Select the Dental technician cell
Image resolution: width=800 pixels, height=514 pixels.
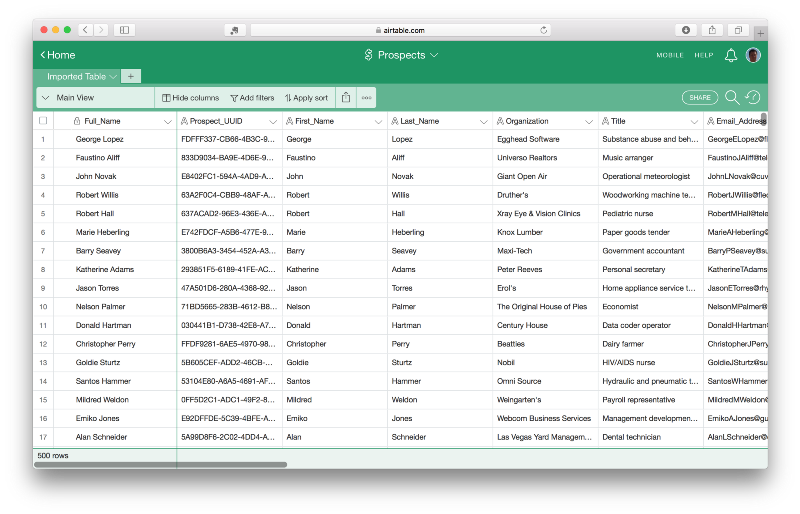coord(651,437)
